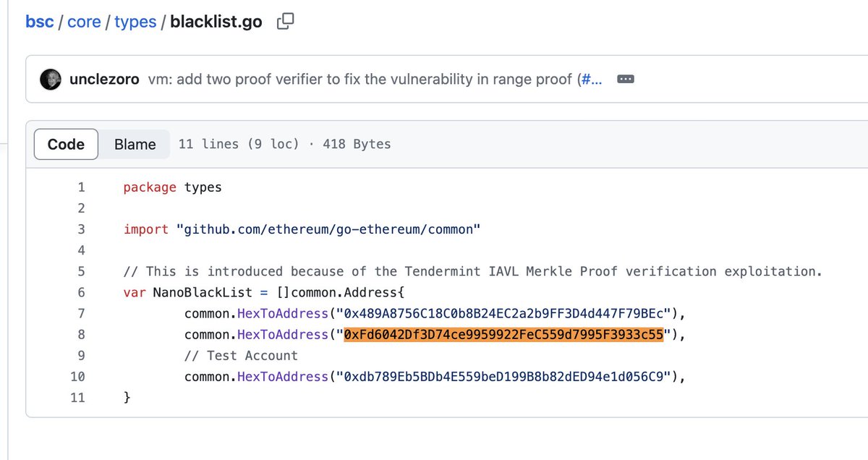Viewport: 868px width, 460px height.
Task: Open the unclezoro author profile link
Action: click(105, 80)
